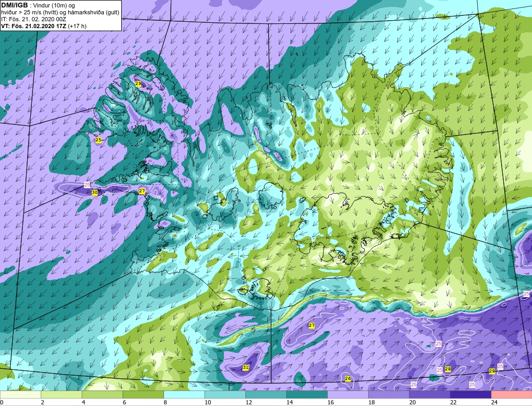Image resolution: width=532 pixels, height=406 pixels.
Task: Click the legend tick label 22
Action: [x=453, y=402]
